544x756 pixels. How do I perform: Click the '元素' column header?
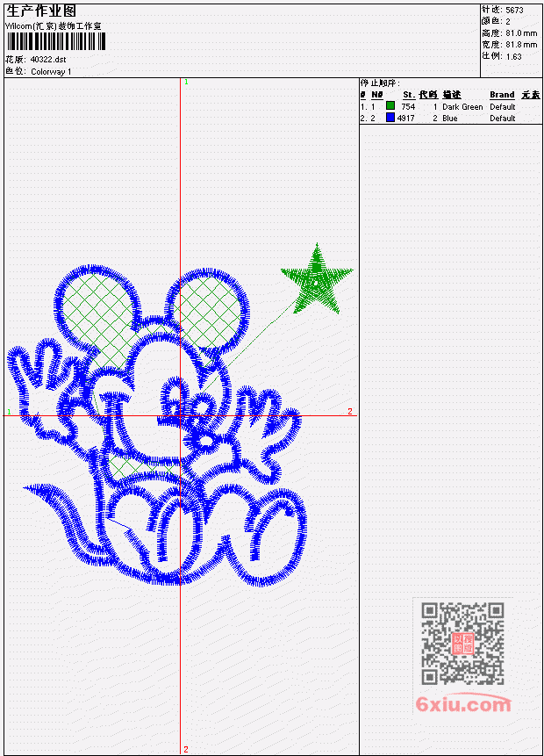pyautogui.click(x=531, y=95)
